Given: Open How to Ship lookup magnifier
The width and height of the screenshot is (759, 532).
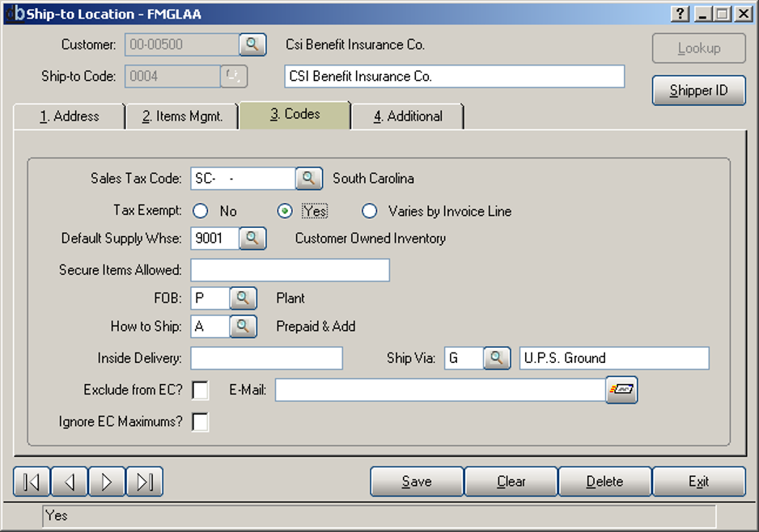Looking at the screenshot, I should coord(243,327).
